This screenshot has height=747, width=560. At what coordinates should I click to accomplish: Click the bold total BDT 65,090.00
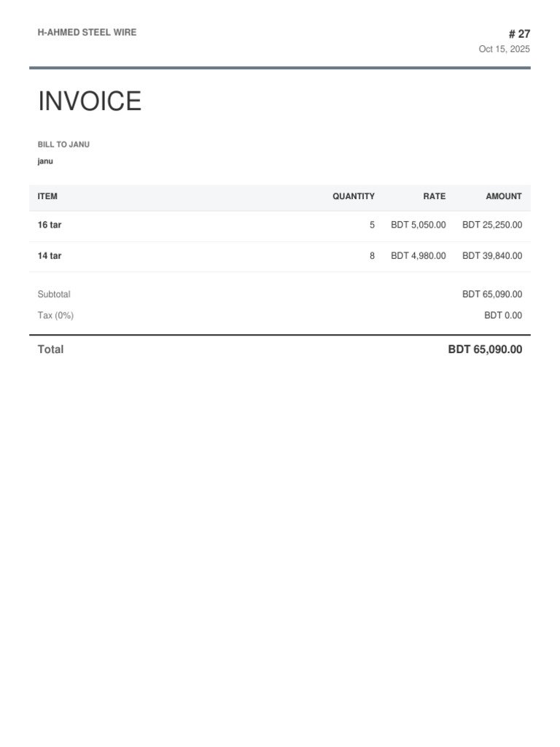click(x=485, y=349)
